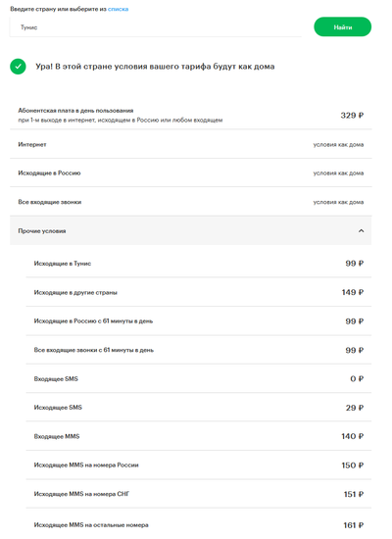Image resolution: width=392 pixels, height=539 pixels.
Task: Click the green checkmark success icon
Action: (x=18, y=67)
